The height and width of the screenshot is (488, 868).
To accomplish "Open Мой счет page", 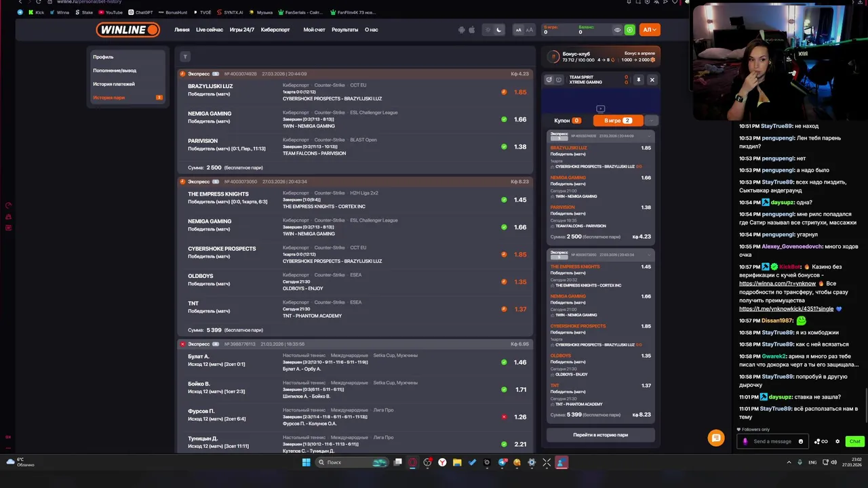I will point(314,30).
